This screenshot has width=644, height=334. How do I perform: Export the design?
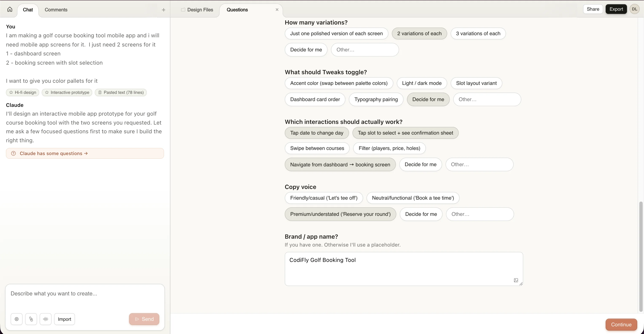click(616, 9)
